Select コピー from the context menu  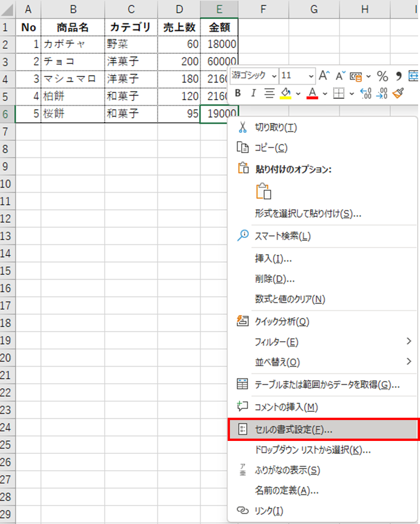271,148
